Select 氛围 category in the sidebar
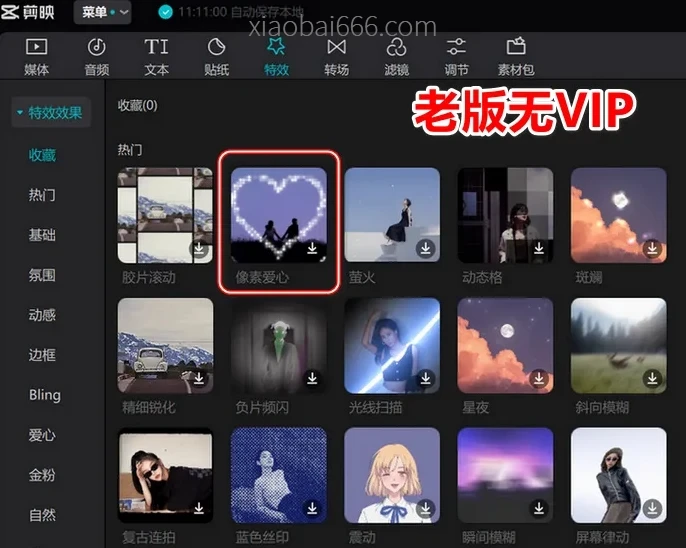 (42, 275)
